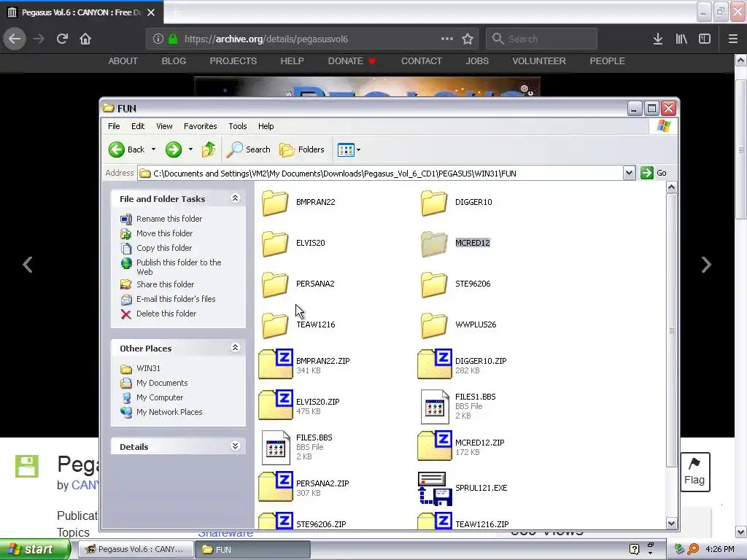Viewport: 747px width, 560px height.
Task: Select the MCRED12.ZIP archive icon
Action: click(435, 446)
